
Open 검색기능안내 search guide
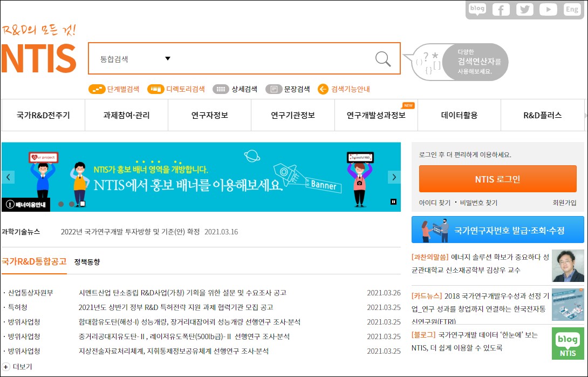pyautogui.click(x=344, y=89)
